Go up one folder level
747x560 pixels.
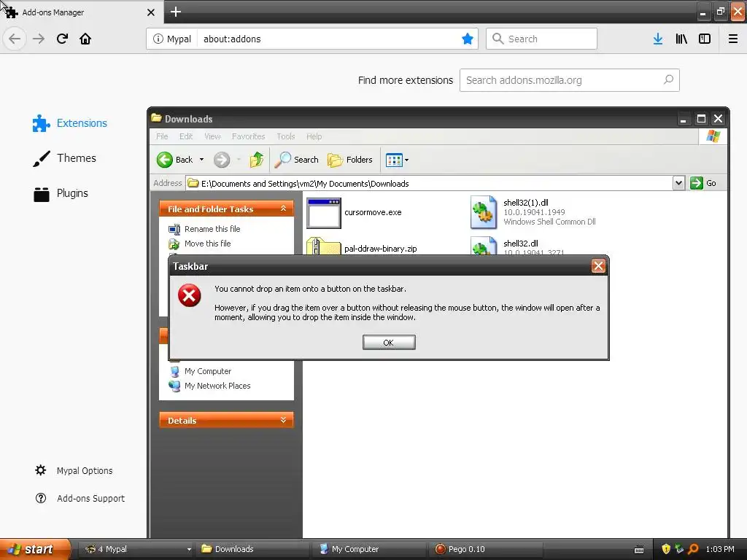click(256, 160)
